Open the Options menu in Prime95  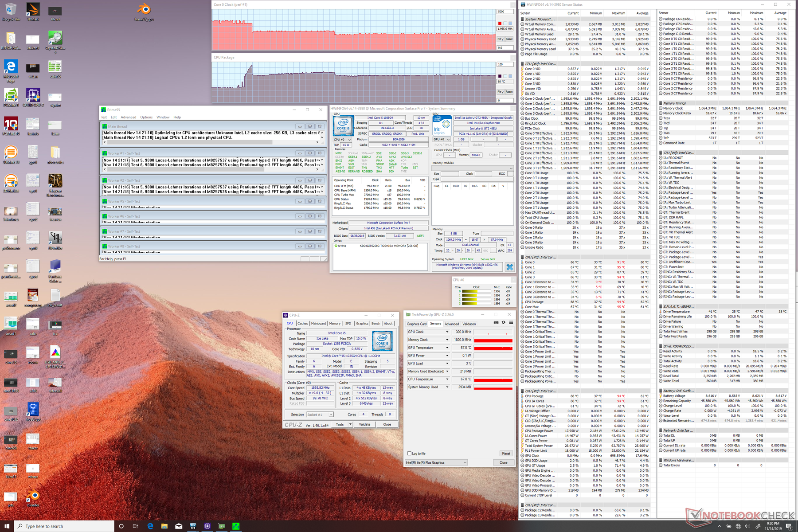(146, 117)
